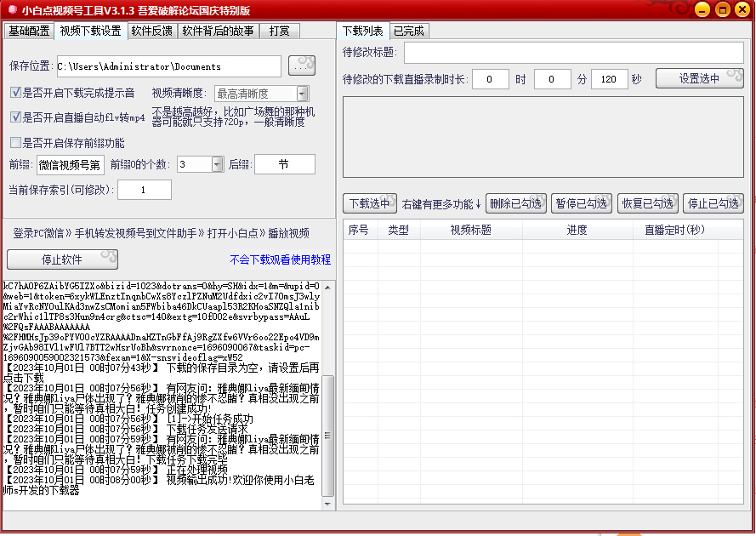This screenshot has height=536, width=756.
Task: Go to the 软件背后的故事 tab
Action: tap(218, 31)
